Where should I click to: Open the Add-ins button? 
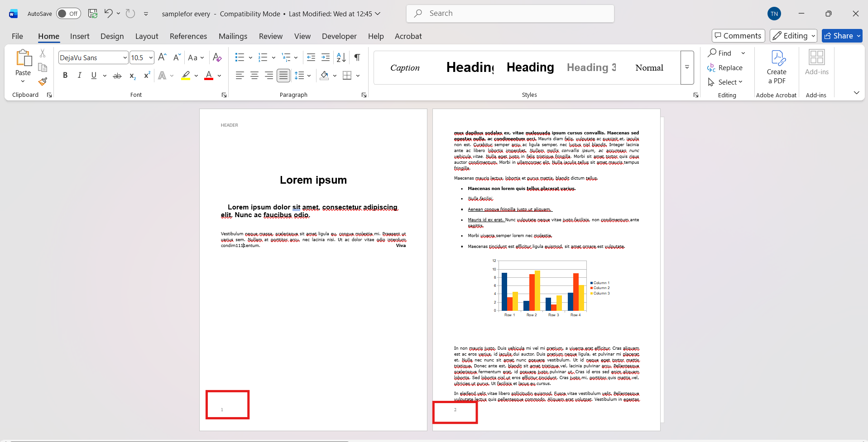tap(817, 62)
